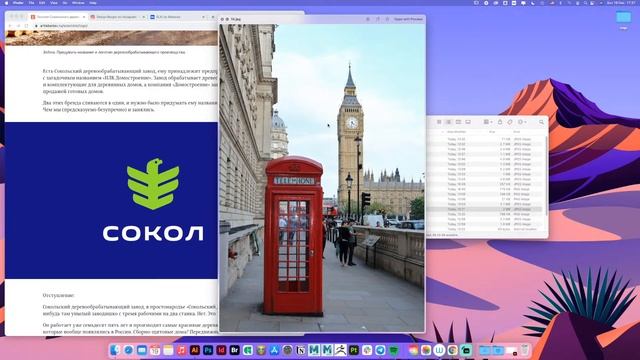The width and height of the screenshot is (640, 360).
Task: Open the Window menu
Action: coord(78,3)
